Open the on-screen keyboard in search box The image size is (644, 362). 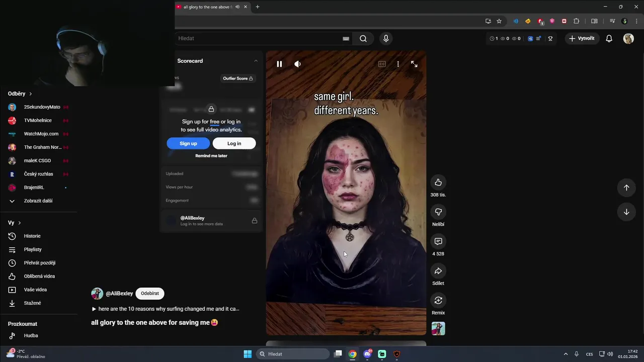pyautogui.click(x=346, y=38)
